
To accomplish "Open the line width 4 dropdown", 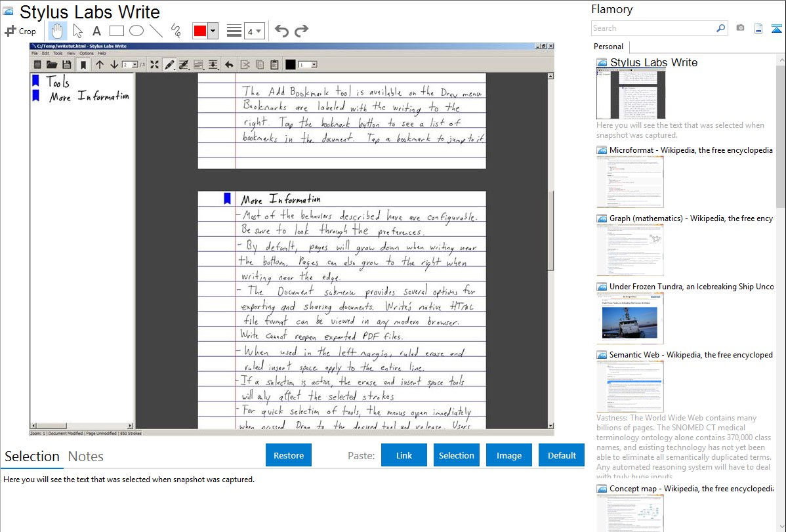I will point(254,31).
